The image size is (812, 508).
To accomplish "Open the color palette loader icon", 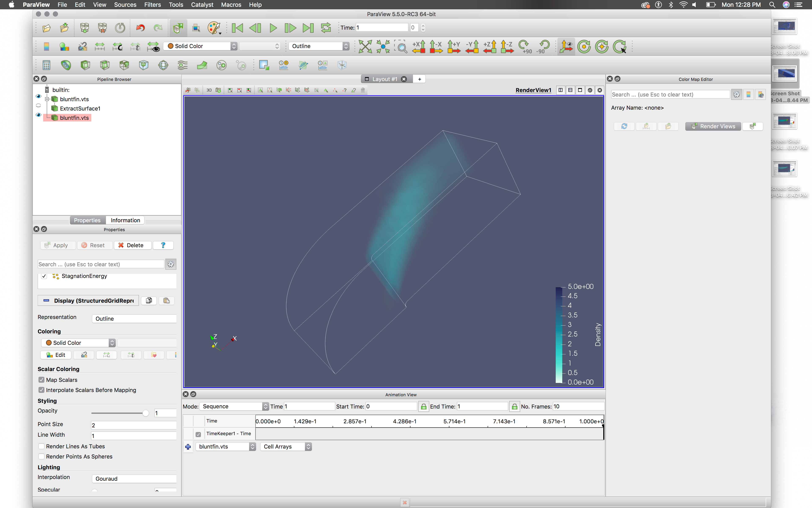I will click(214, 28).
